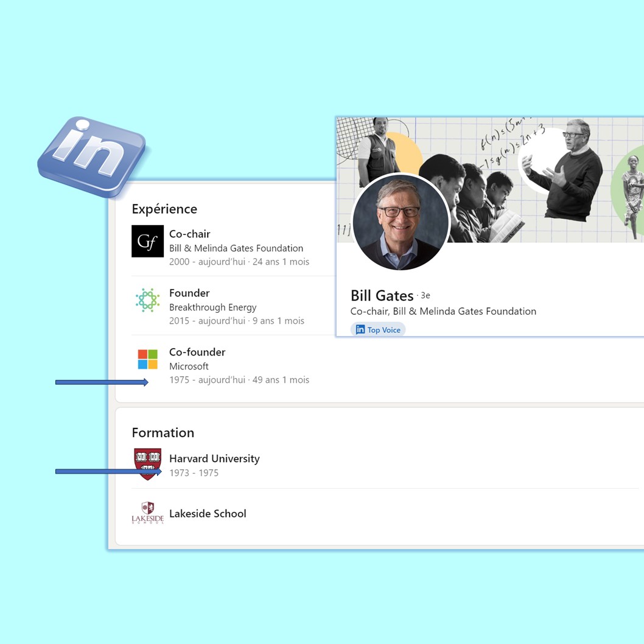Open the Lakeside School education entry
Viewport: 644px width, 644px height.
click(x=208, y=513)
